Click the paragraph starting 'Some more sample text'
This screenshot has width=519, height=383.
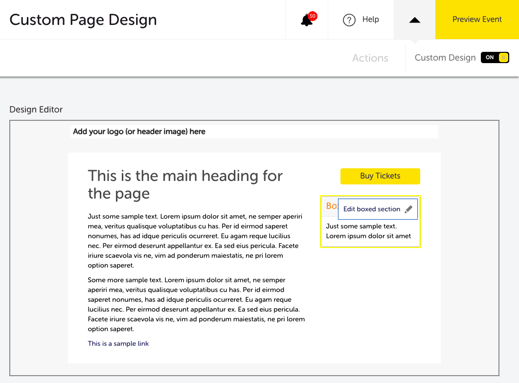pyautogui.click(x=196, y=304)
